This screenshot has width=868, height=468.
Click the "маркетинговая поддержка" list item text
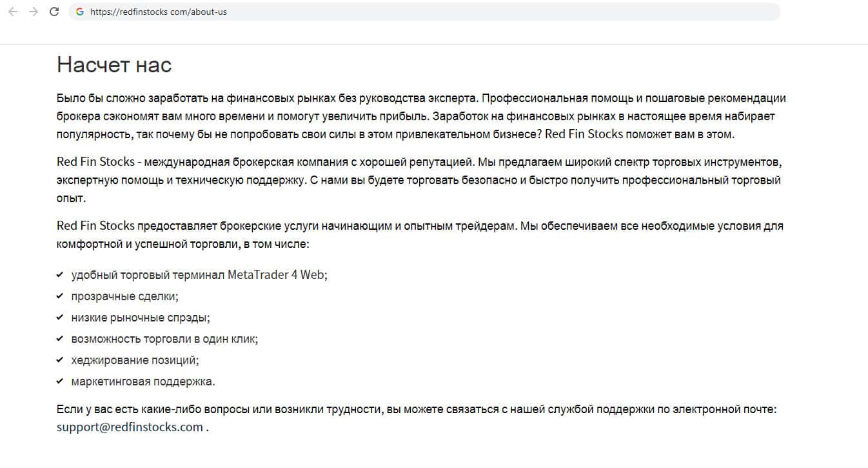pyautogui.click(x=143, y=382)
